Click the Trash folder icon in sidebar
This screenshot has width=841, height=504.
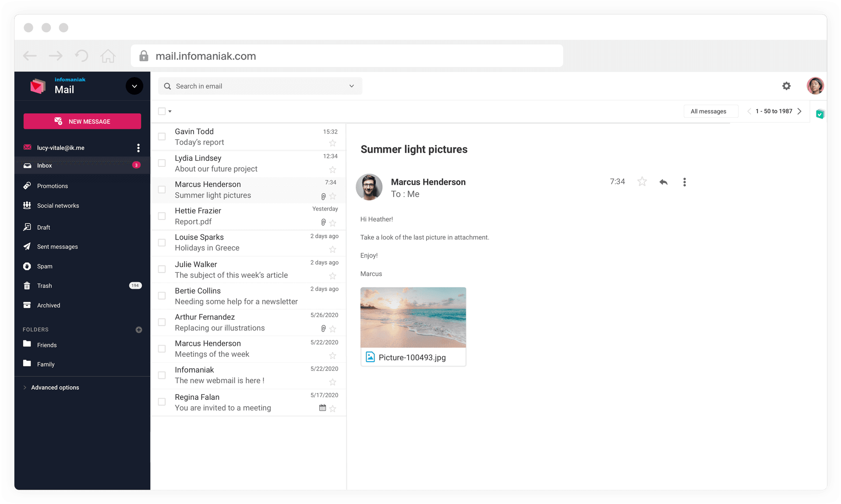(x=28, y=285)
